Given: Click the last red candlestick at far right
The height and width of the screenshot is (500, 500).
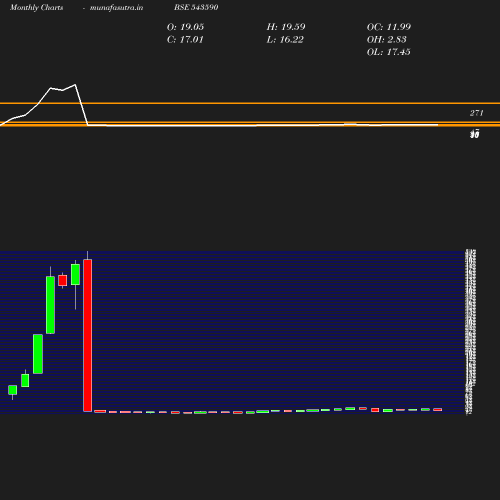Looking at the screenshot, I should [x=437, y=409].
